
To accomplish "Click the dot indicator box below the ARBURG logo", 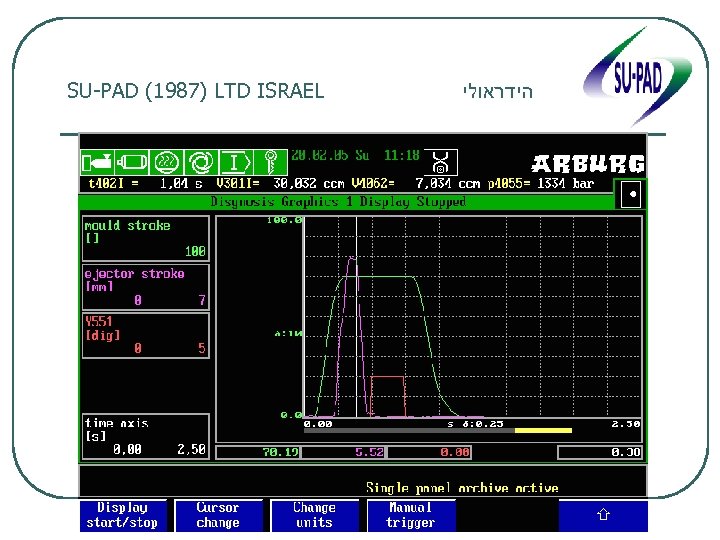I will tap(631, 194).
